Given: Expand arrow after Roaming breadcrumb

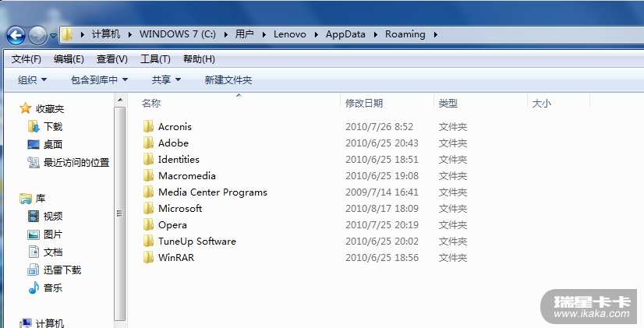Looking at the screenshot, I should tap(435, 34).
